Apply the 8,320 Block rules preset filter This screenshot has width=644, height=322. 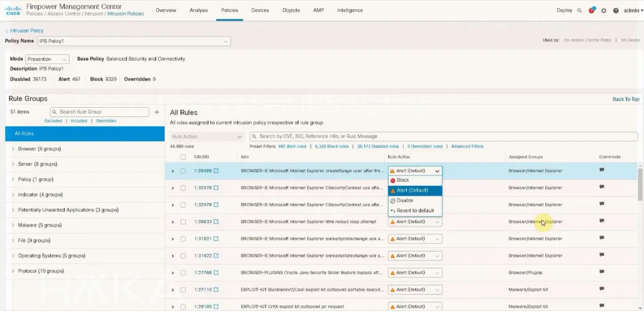pyautogui.click(x=332, y=147)
